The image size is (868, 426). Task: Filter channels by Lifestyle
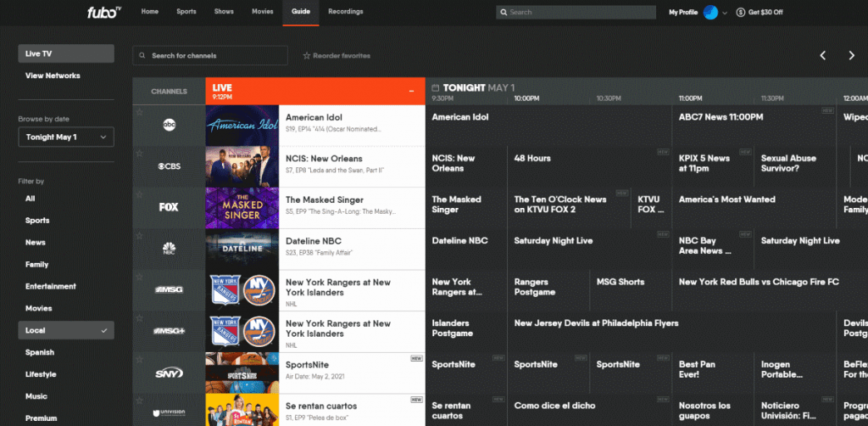pyautogui.click(x=41, y=374)
